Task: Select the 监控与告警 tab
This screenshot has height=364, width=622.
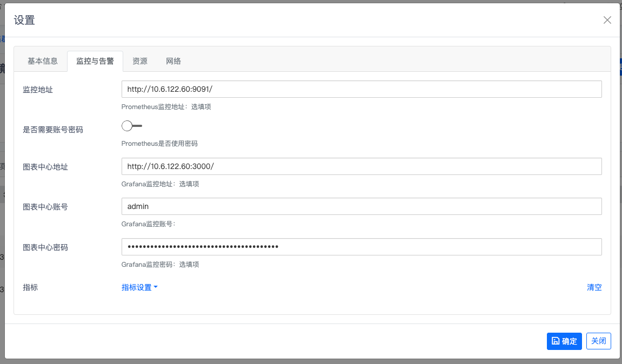Action: point(95,61)
